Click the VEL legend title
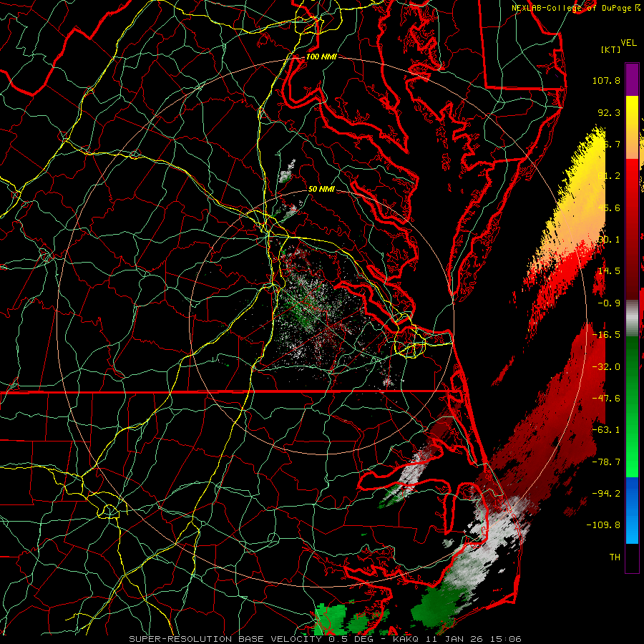 [x=628, y=43]
